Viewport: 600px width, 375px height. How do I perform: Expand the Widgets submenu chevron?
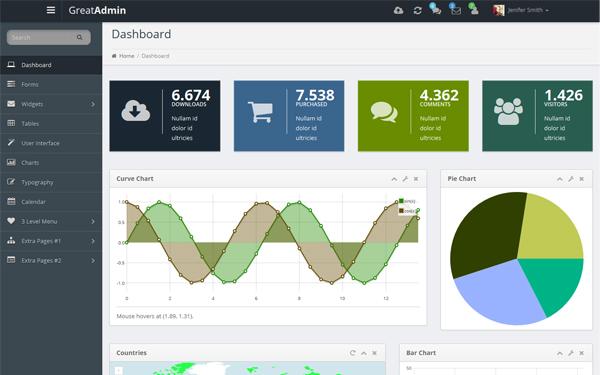point(93,104)
